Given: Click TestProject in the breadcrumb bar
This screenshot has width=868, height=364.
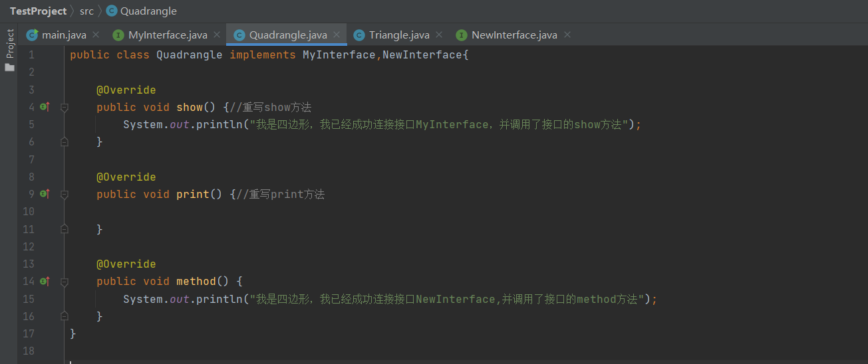Looking at the screenshot, I should [38, 11].
